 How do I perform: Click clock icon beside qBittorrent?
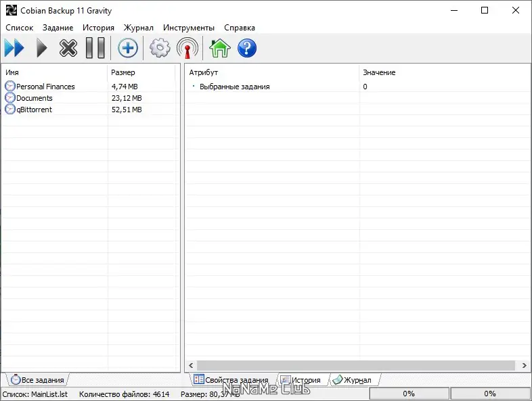(x=10, y=109)
